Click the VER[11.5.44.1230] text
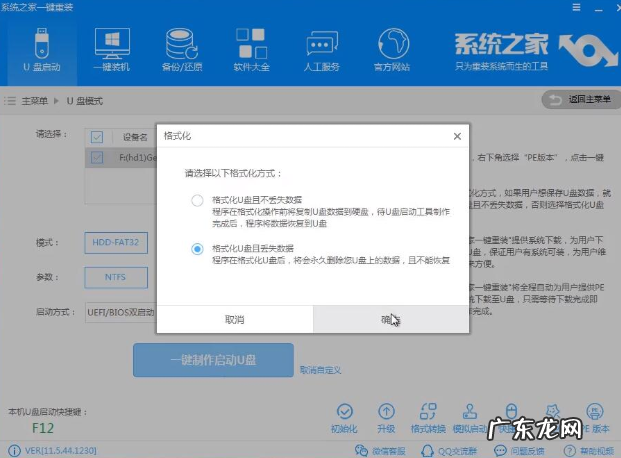Screen dimensions: 621x458 (61, 451)
